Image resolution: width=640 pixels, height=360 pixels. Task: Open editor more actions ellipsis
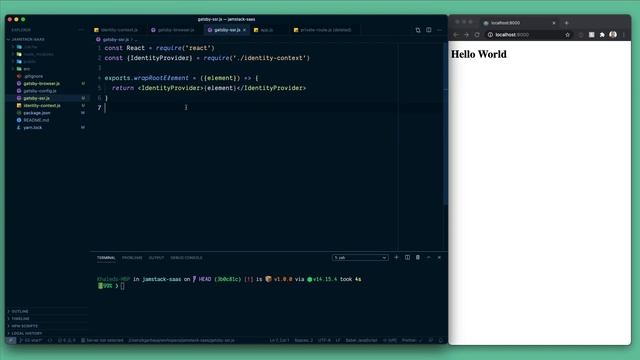tap(439, 30)
